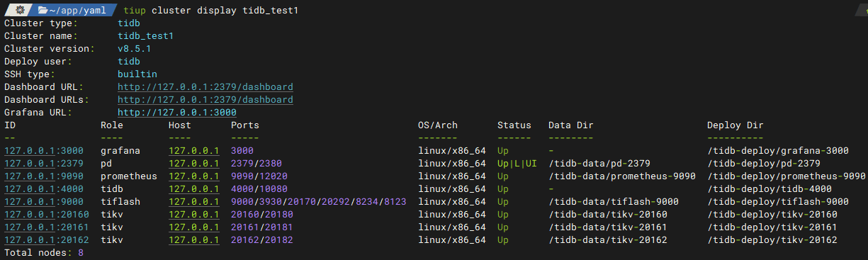Click the folder icon in the prompt path
This screenshot has width=868, height=260.
pyautogui.click(x=44, y=10)
